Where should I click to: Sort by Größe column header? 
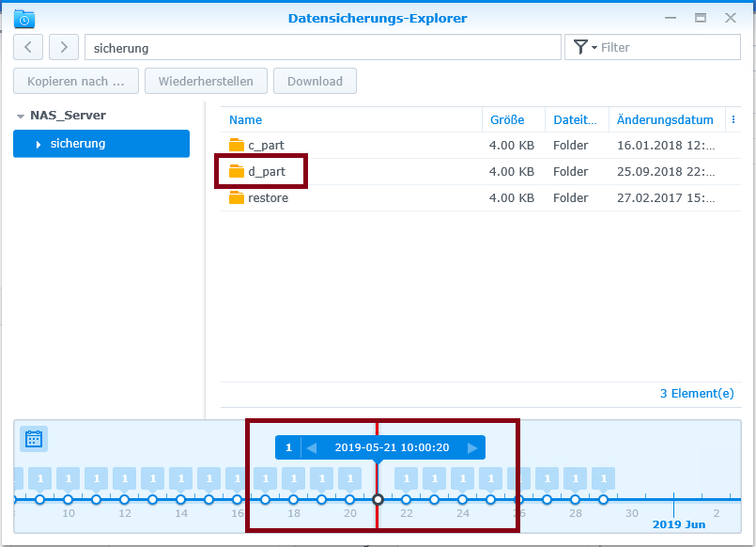[507, 120]
